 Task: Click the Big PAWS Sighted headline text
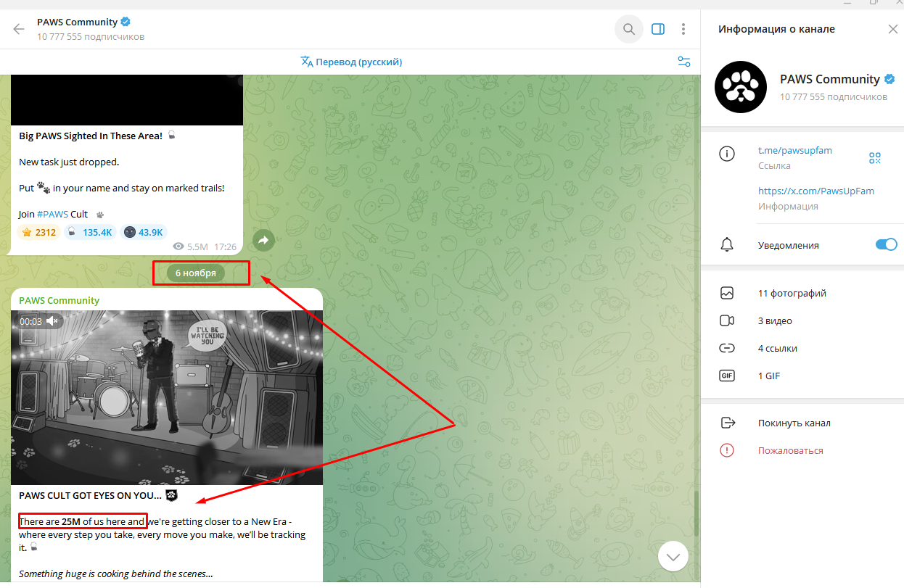coord(91,136)
